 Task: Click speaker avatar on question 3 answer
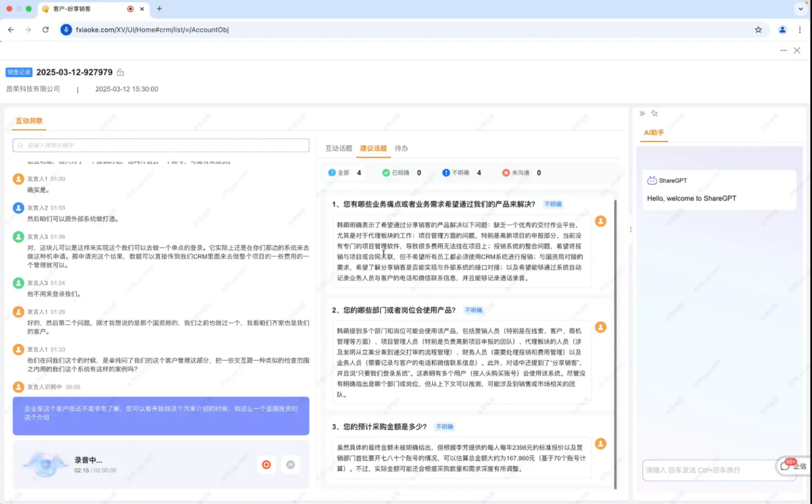(601, 444)
